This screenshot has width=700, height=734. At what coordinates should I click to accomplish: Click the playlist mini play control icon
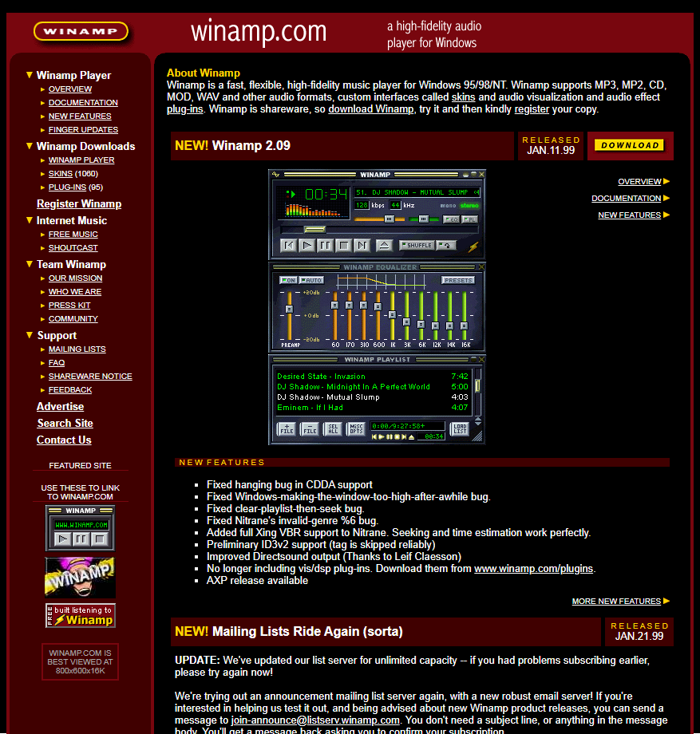click(x=382, y=436)
